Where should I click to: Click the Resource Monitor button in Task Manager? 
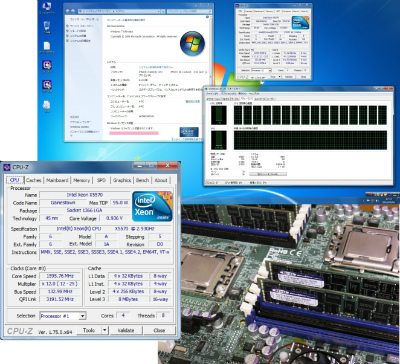tap(268, 174)
